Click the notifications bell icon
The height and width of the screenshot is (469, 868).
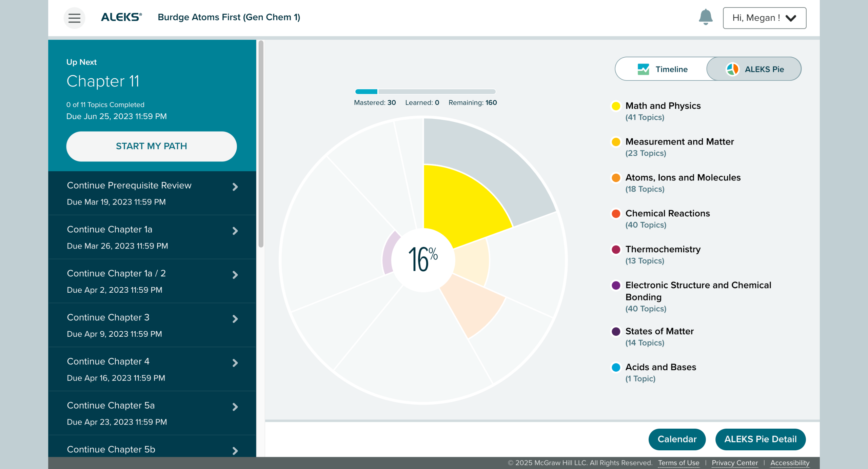pos(705,17)
